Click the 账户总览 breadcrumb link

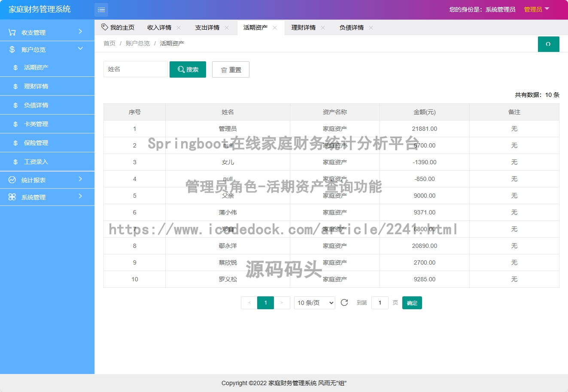click(x=138, y=43)
